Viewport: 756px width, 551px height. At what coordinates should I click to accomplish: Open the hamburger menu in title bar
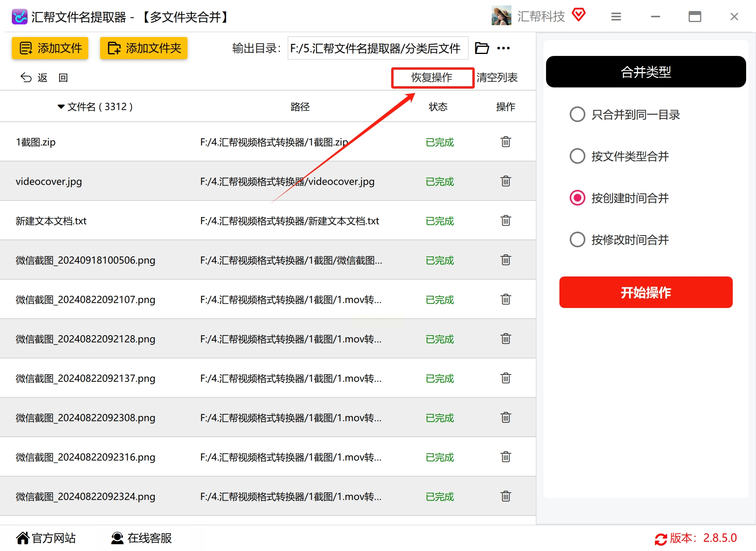tap(616, 17)
